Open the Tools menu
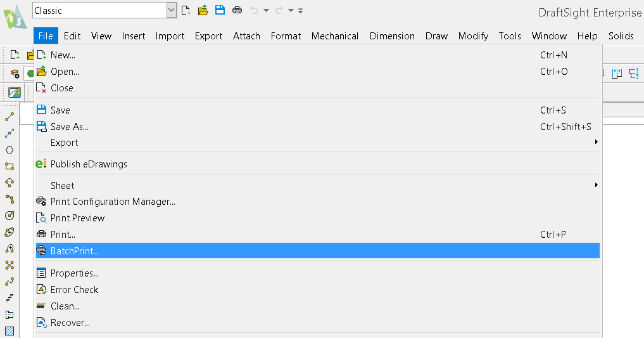The image size is (644, 338). (x=510, y=36)
